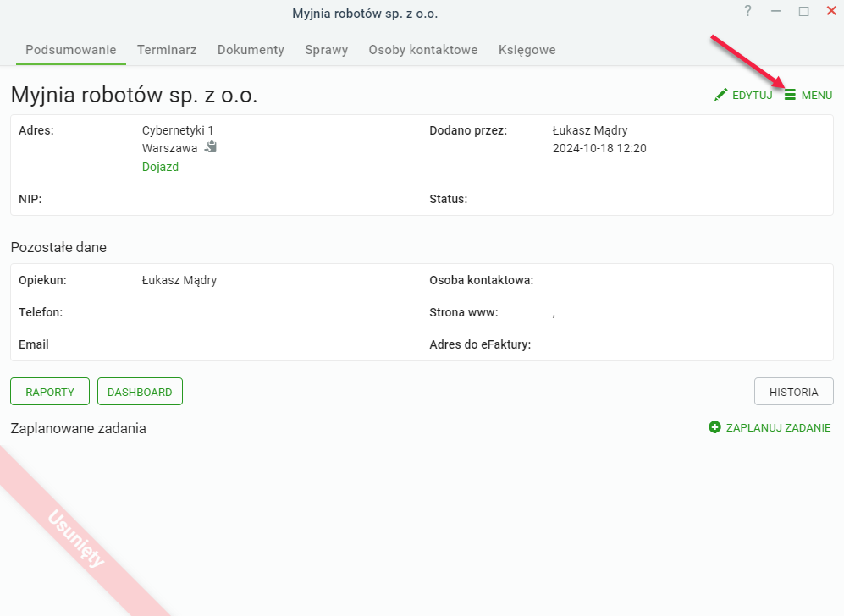Click the company heading Myjnia robotów sp. z o.o.
This screenshot has height=616, width=844.
coord(134,95)
